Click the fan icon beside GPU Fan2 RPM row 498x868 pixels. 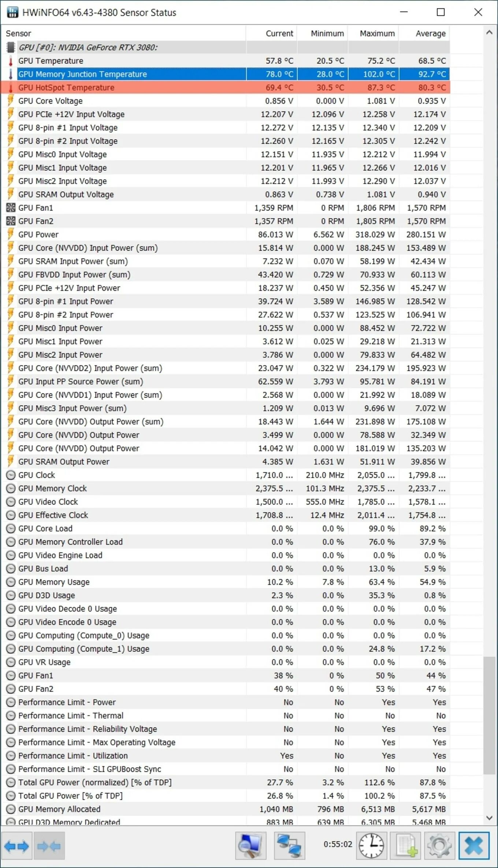tap(11, 221)
